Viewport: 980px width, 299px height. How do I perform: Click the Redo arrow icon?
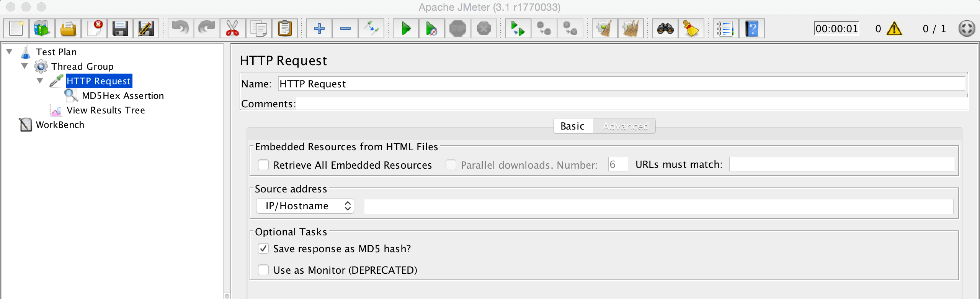click(x=207, y=29)
